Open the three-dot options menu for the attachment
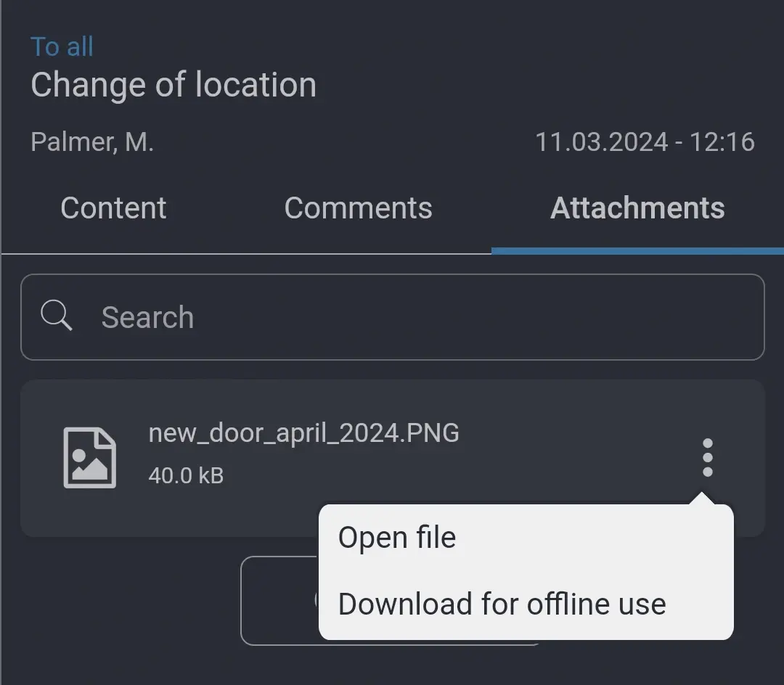784x685 pixels. (x=708, y=457)
